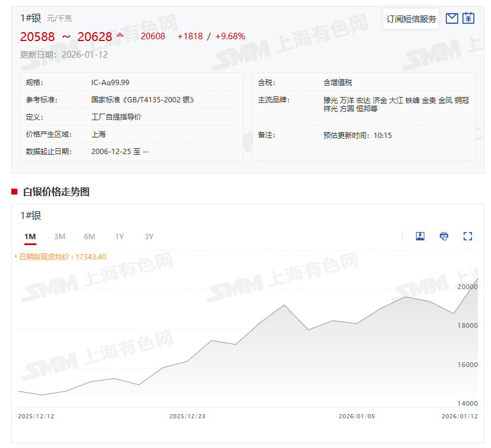This screenshot has width=491, height=448.
Task: Click the red up-arrow price trend icon
Action: coord(120,36)
